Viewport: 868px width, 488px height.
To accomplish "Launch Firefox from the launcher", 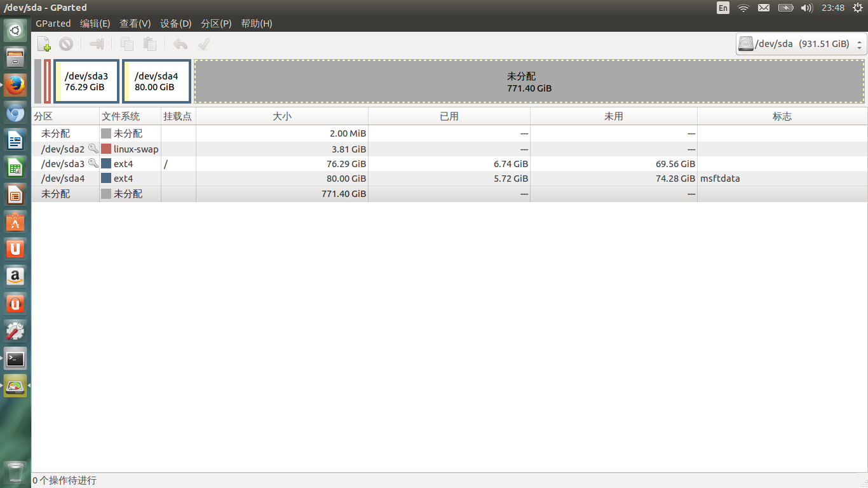I will (x=15, y=85).
